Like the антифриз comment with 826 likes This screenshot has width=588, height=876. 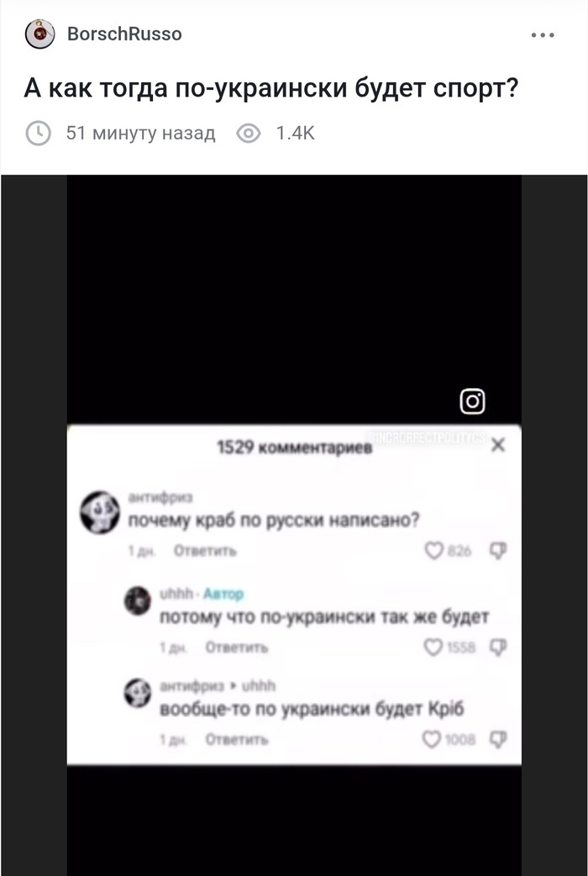coord(433,551)
